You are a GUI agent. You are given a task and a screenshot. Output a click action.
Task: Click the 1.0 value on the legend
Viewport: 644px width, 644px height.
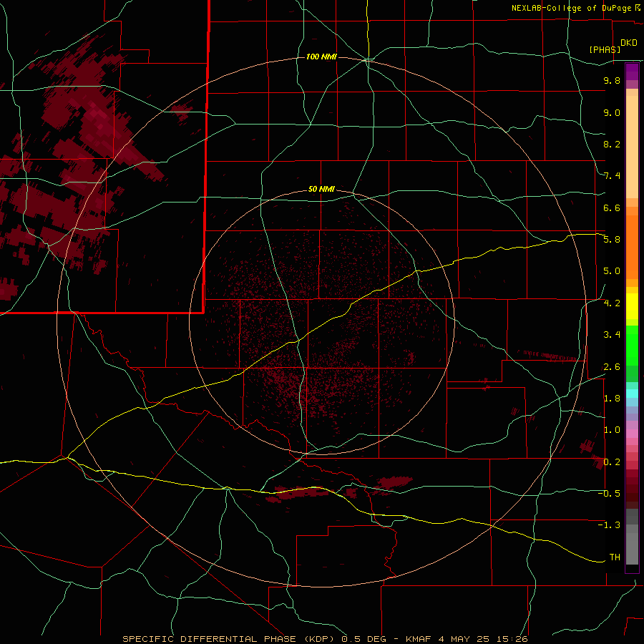coord(612,430)
